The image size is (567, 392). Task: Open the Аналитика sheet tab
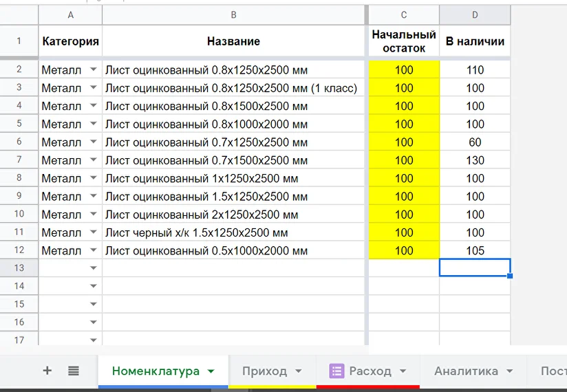[x=473, y=371]
